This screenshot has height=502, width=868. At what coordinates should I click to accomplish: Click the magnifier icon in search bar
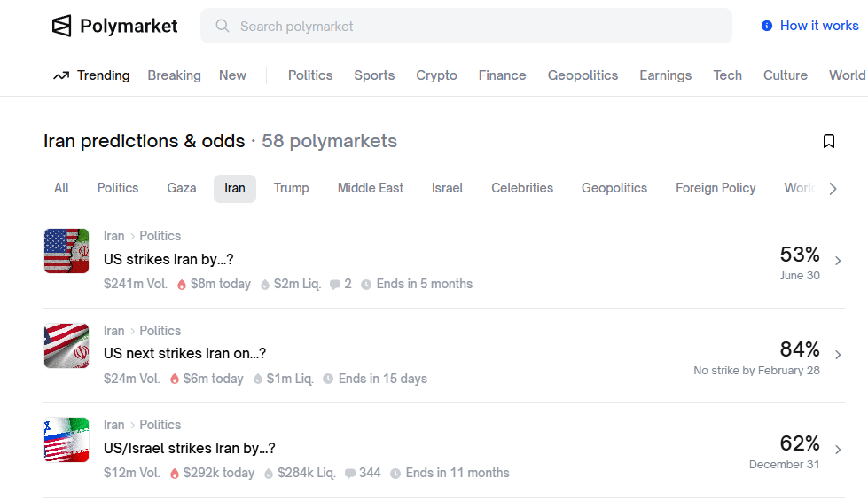coord(223,27)
